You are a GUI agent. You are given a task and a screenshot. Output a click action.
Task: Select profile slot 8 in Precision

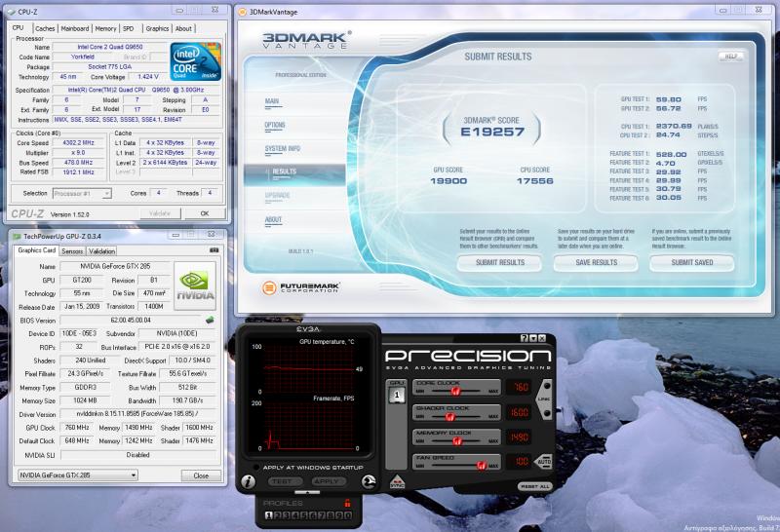coord(331,515)
